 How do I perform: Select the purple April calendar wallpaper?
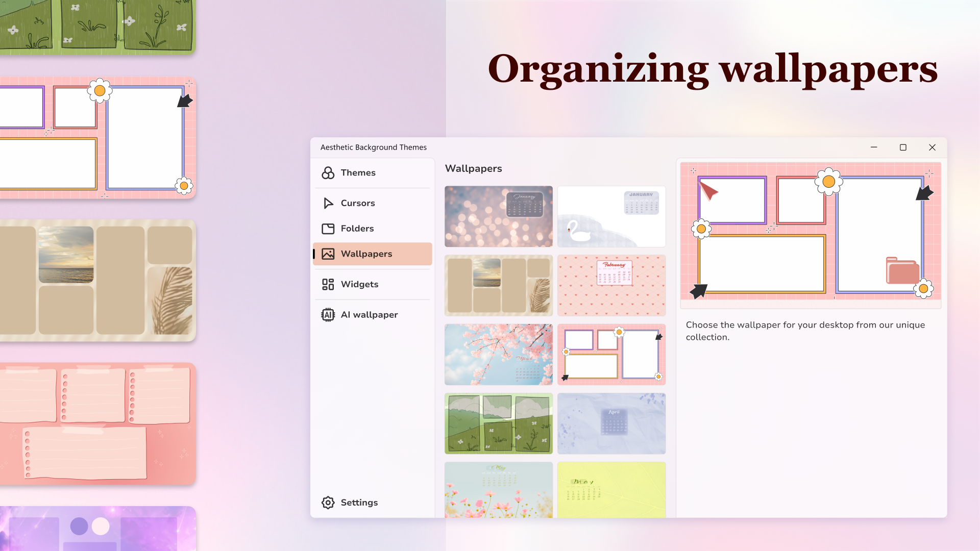coord(611,423)
